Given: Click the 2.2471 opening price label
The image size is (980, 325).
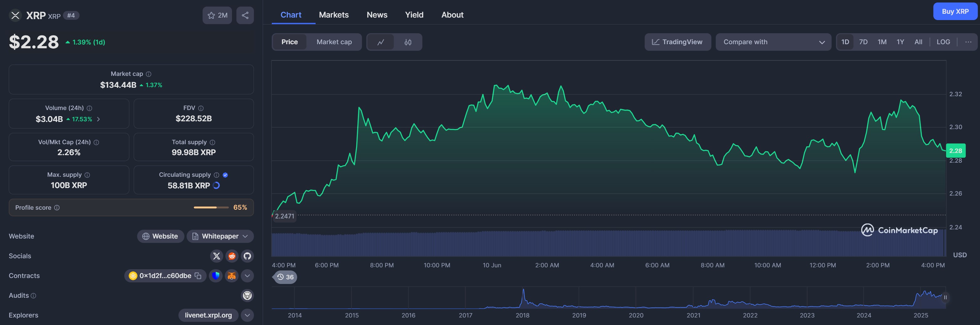Looking at the screenshot, I should 284,216.
